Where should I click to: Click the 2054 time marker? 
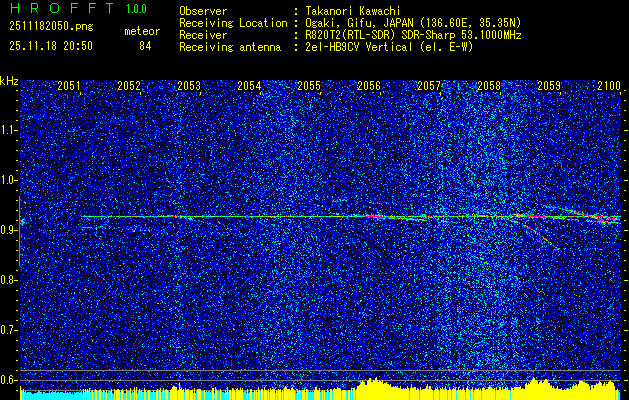point(249,86)
